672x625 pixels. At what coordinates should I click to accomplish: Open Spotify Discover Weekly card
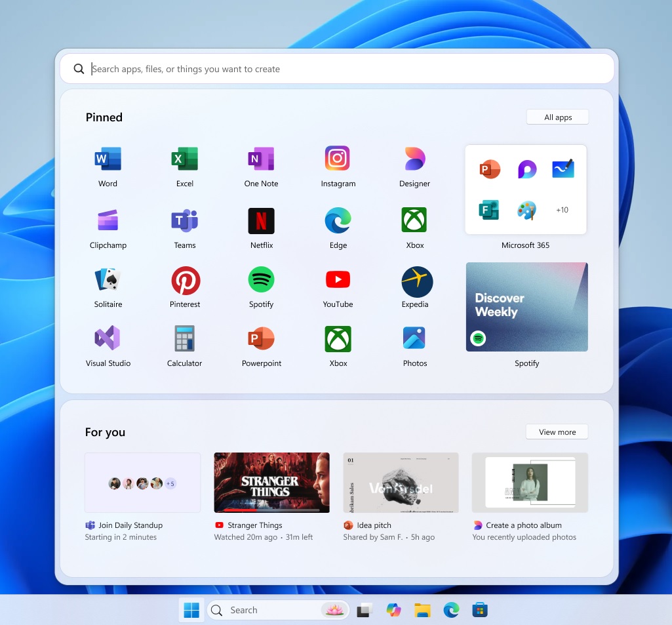[526, 307]
